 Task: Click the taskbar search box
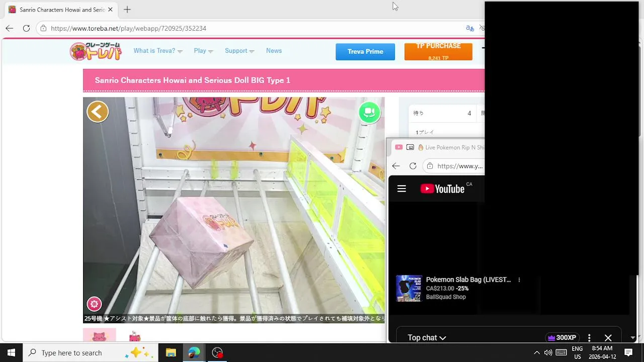(x=91, y=352)
